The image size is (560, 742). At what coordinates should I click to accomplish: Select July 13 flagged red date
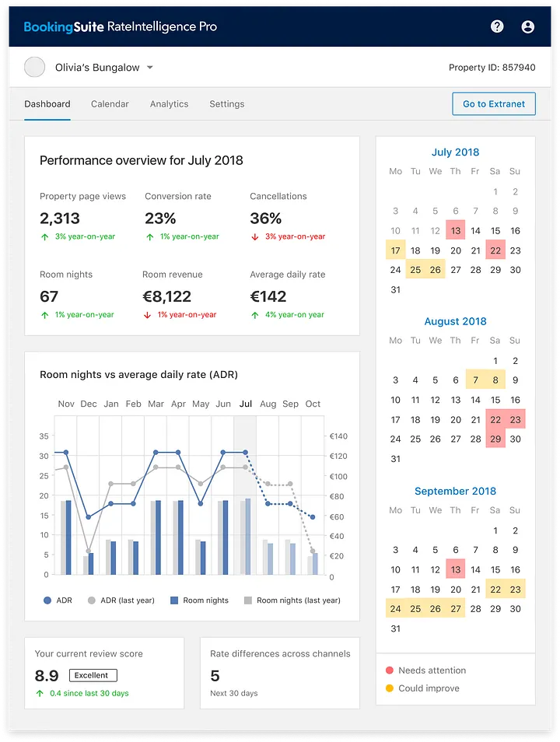pos(455,231)
